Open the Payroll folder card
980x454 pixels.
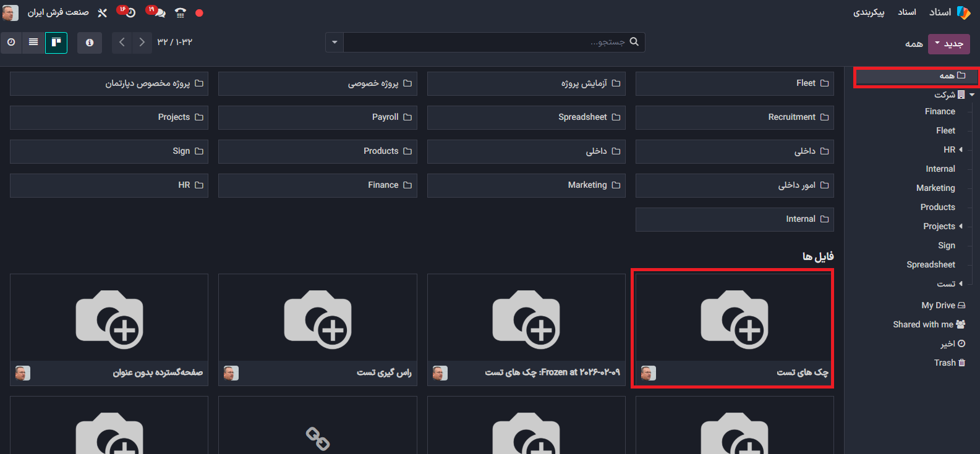tap(318, 117)
